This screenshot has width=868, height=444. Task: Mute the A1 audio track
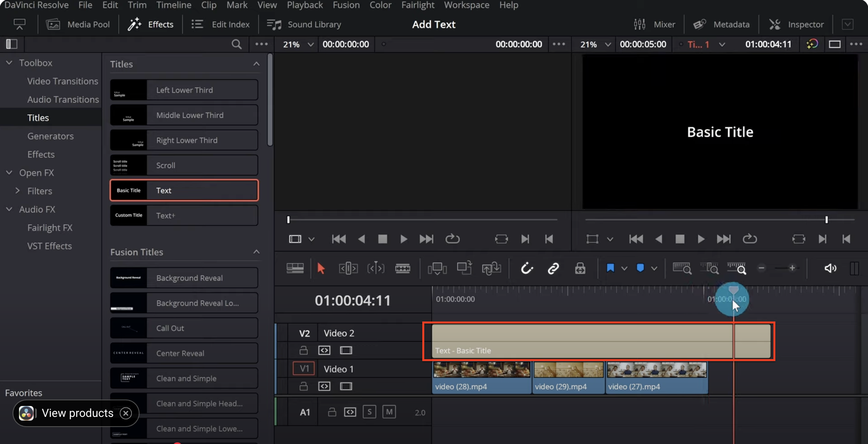point(389,412)
